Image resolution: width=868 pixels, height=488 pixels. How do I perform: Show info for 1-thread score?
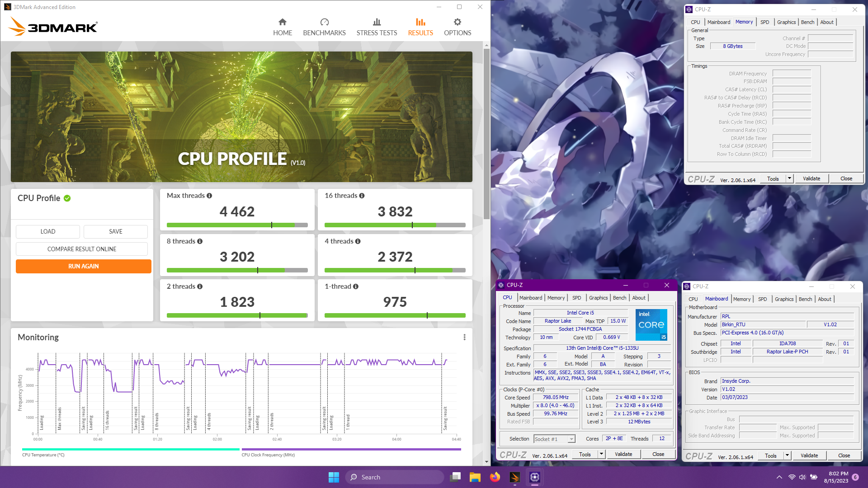coord(356,286)
